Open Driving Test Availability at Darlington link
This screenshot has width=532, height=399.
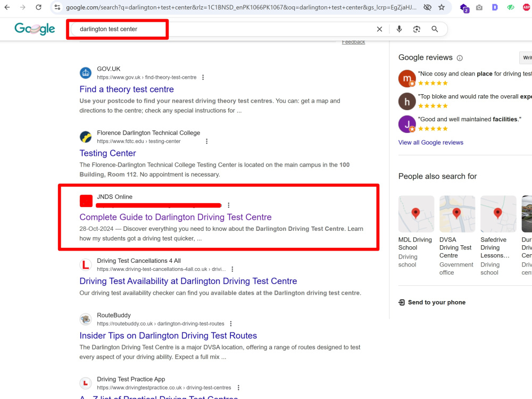pyautogui.click(x=188, y=281)
